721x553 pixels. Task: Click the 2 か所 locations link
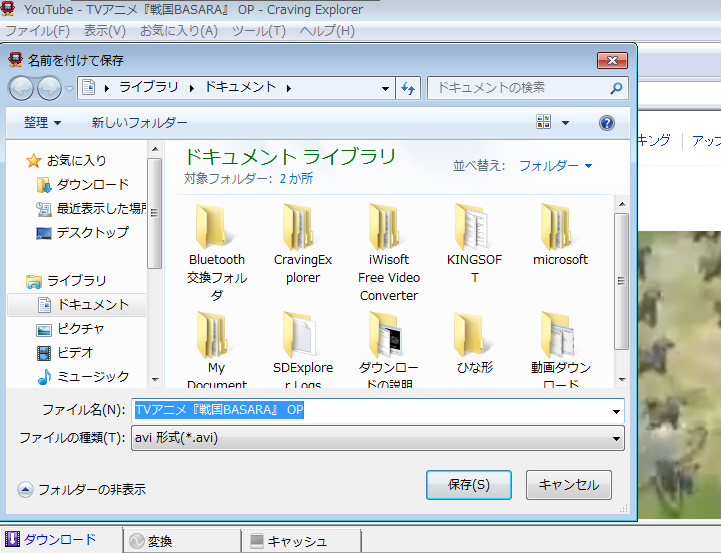296,178
